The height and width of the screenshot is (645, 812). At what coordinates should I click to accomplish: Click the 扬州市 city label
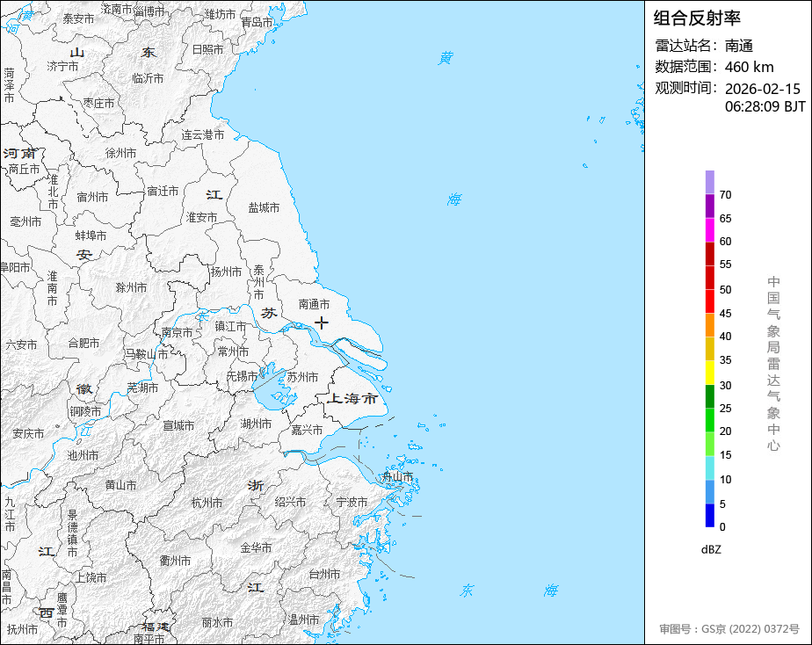pos(226,272)
